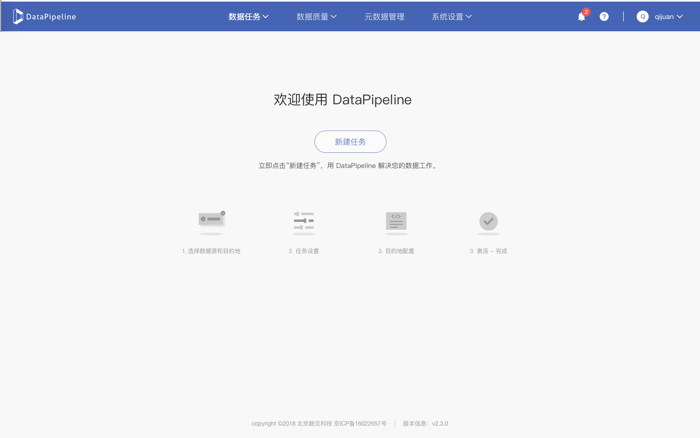Open the qijuan user dropdown
Viewport: 700px width, 438px height.
(x=668, y=17)
